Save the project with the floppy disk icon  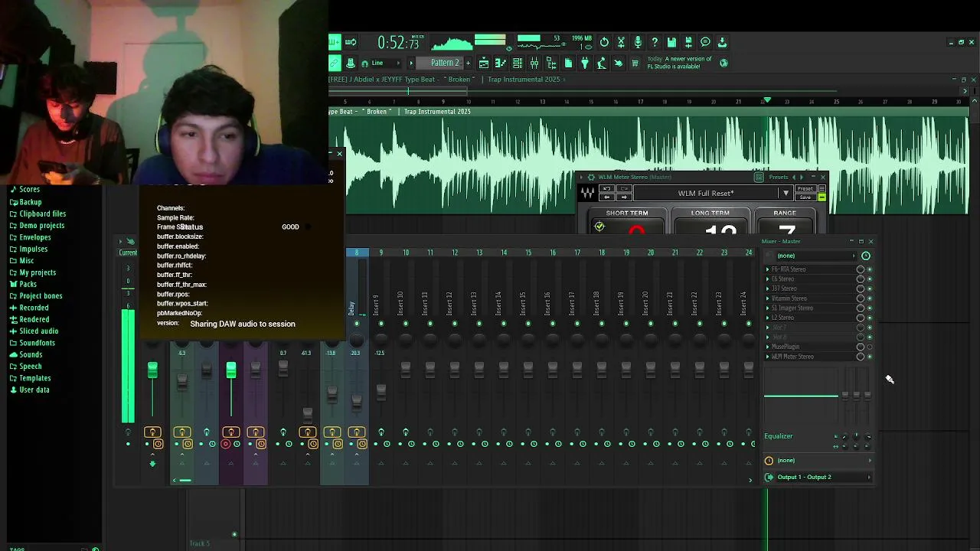(x=671, y=42)
